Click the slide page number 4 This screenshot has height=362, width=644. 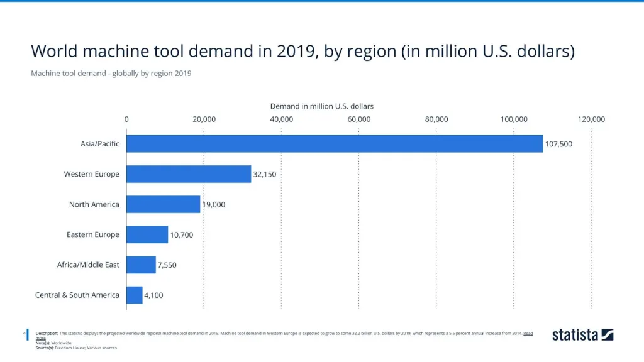point(24,333)
